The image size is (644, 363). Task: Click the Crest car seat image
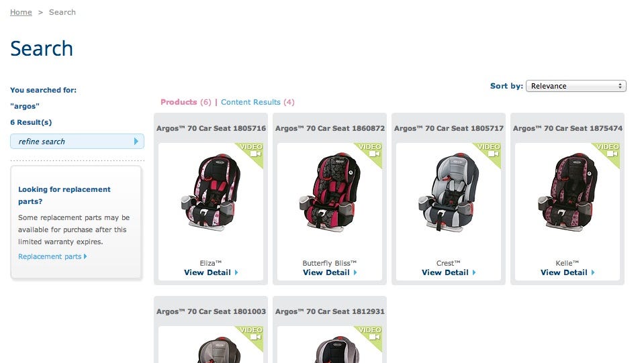(x=448, y=192)
